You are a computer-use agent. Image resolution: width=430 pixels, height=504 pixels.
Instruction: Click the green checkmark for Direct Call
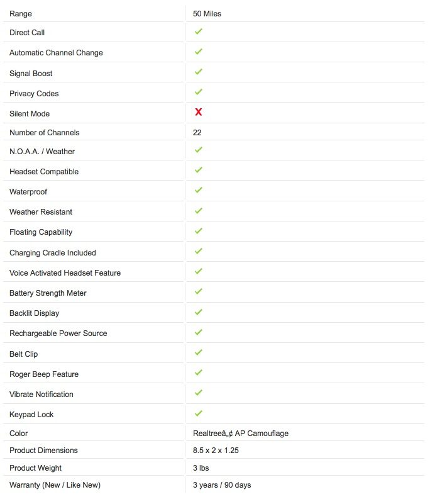[x=198, y=31]
